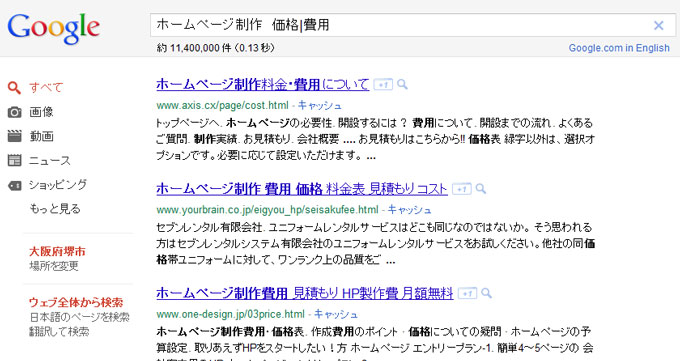
Task: Preview axis.cx result with magnifier icon
Action: click(402, 84)
